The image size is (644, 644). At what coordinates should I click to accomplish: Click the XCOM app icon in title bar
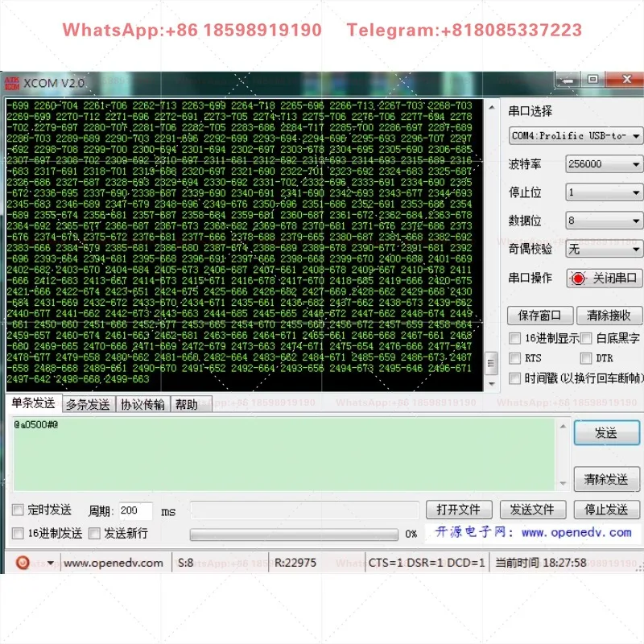(x=12, y=83)
